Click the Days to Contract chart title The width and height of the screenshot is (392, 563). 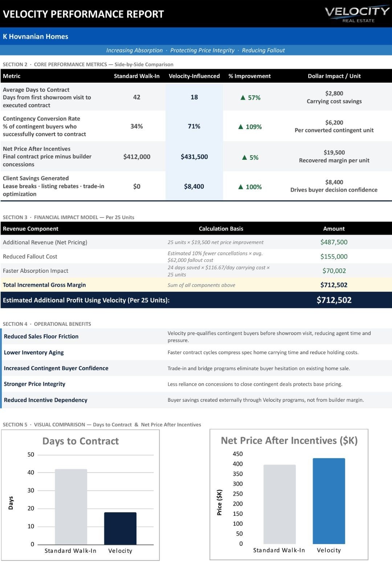click(x=81, y=441)
